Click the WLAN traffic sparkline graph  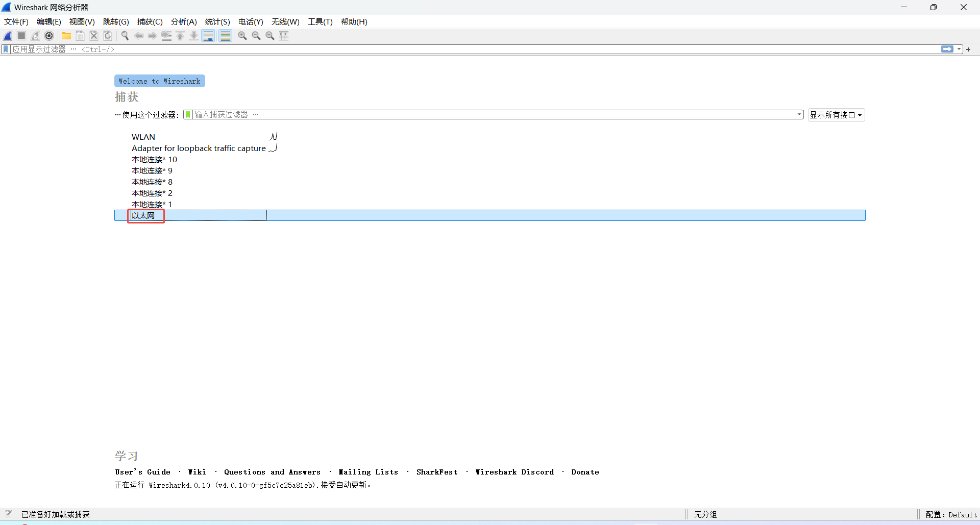[x=273, y=136]
